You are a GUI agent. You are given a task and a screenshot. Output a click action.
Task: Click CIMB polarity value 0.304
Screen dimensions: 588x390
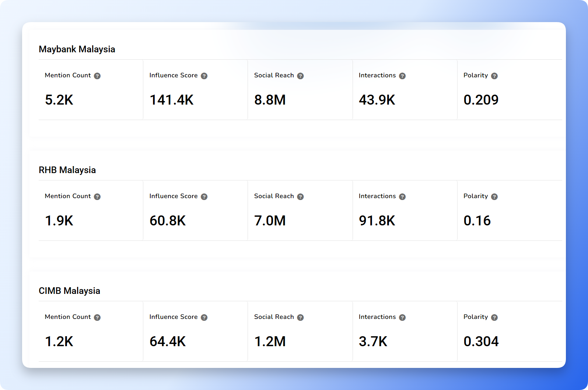[x=481, y=341]
